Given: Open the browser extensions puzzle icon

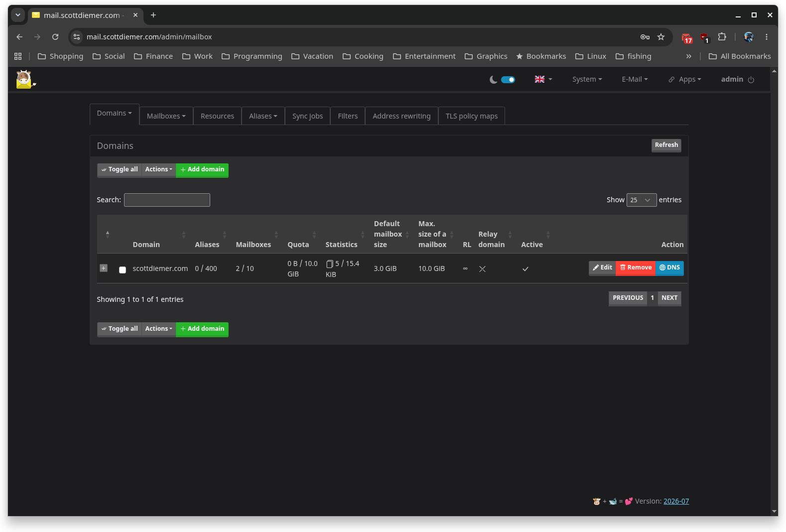Looking at the screenshot, I should [x=722, y=37].
